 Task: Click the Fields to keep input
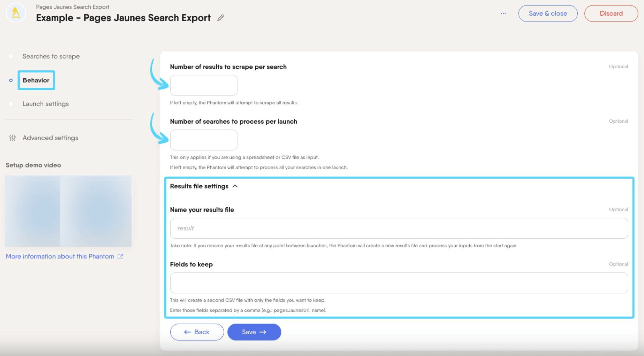point(399,283)
